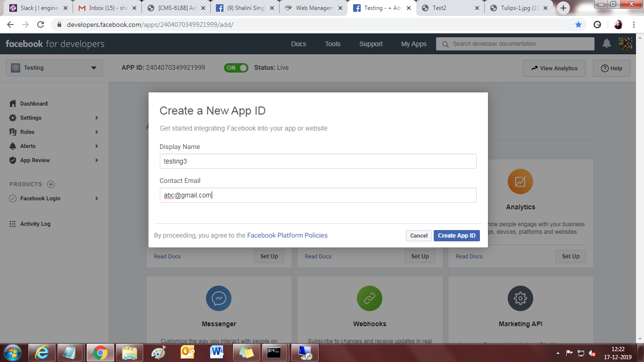The width and height of the screenshot is (644, 362).
Task: Switch to the Test2 browser tab
Action: [450, 8]
